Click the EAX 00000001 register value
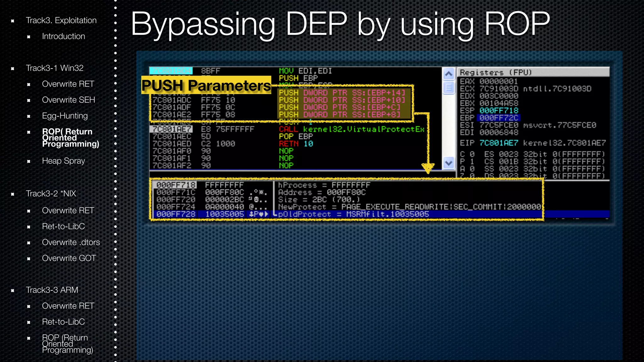This screenshot has width=644, height=362. point(498,81)
